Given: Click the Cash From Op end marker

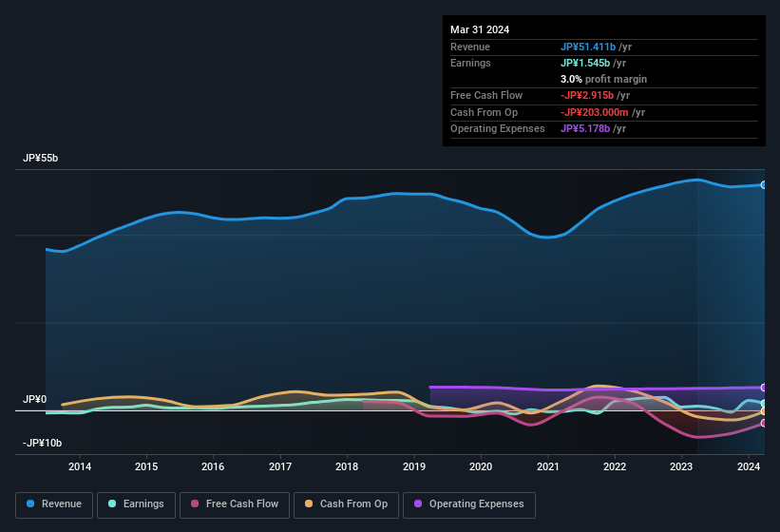Looking at the screenshot, I should [764, 411].
